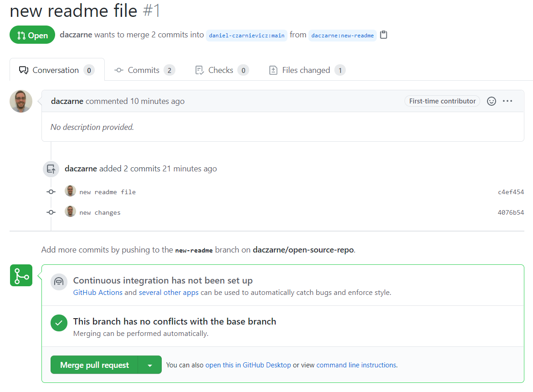533x392 pixels.
Task: Click the avatar beside 'new readme file' commit
Action: [x=70, y=191]
